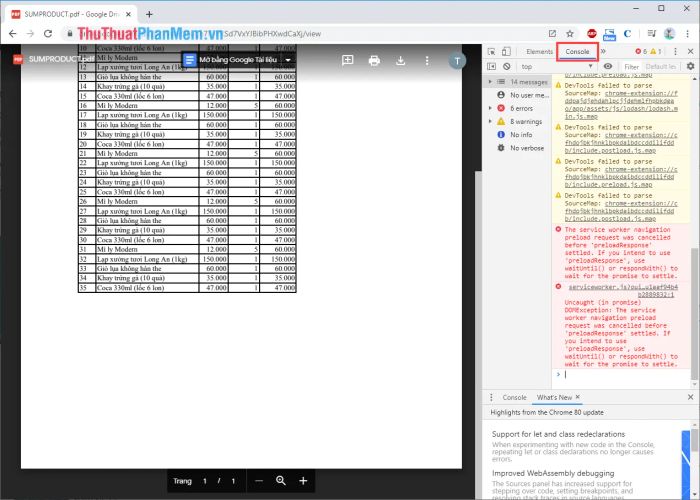Close the What's New tab
Image resolution: width=700 pixels, height=500 pixels.
tap(578, 397)
